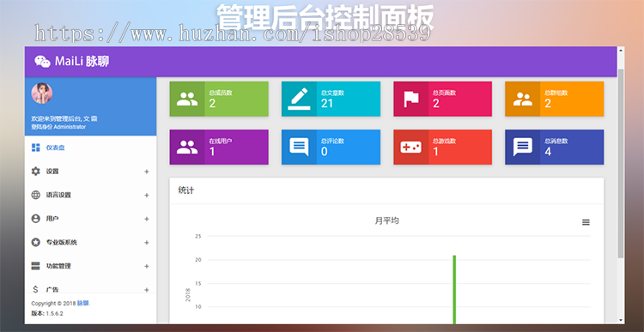Click the 月平均 chart title
The height and width of the screenshot is (332, 644).
pyautogui.click(x=386, y=220)
